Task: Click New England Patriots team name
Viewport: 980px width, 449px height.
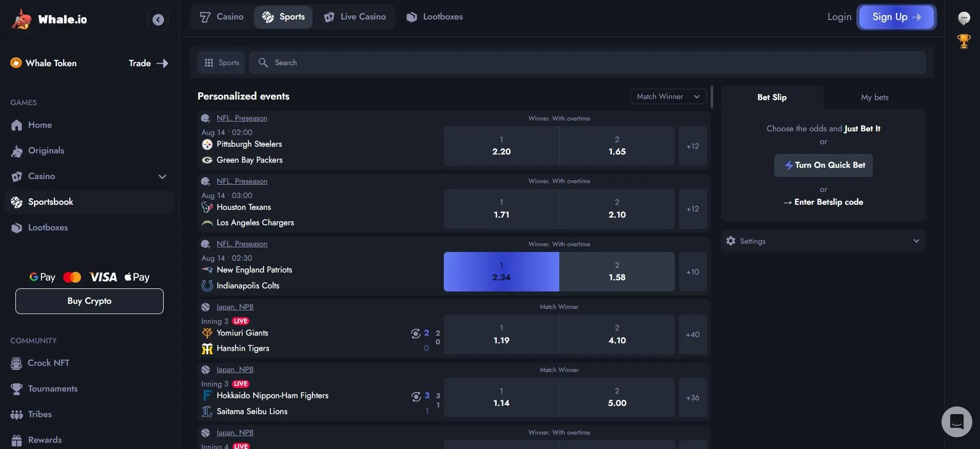Action: (x=254, y=270)
